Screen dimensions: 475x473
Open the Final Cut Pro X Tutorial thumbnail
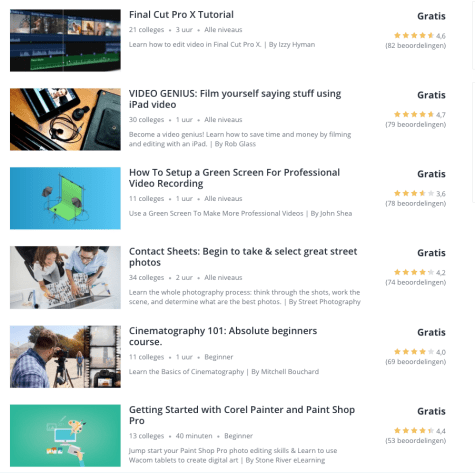click(65, 40)
